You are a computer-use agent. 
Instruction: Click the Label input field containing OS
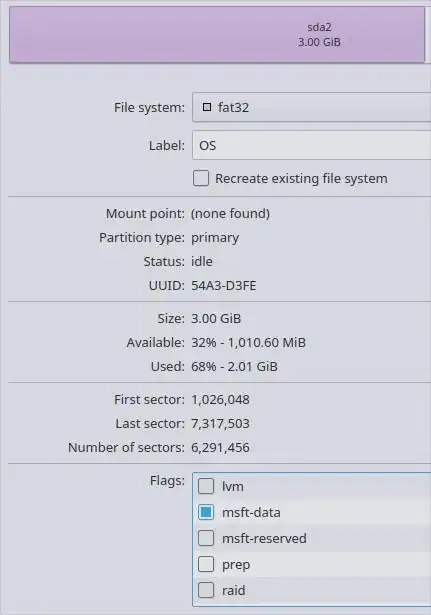(312, 145)
